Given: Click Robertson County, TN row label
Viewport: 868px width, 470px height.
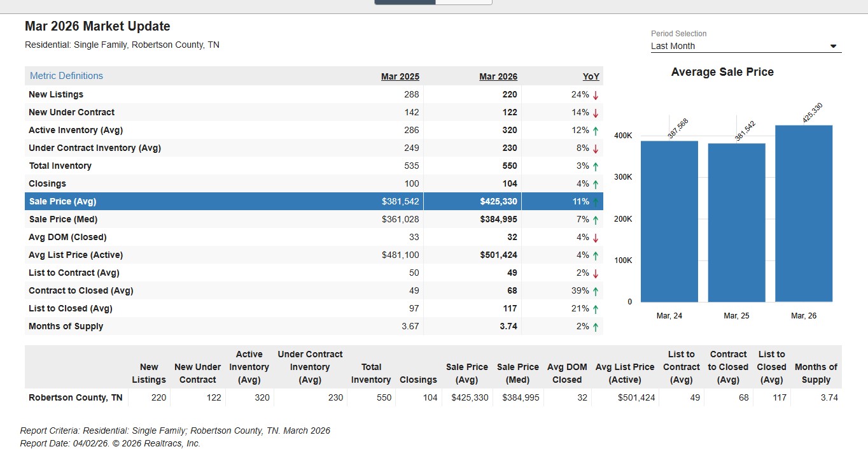Looking at the screenshot, I should click(x=76, y=397).
